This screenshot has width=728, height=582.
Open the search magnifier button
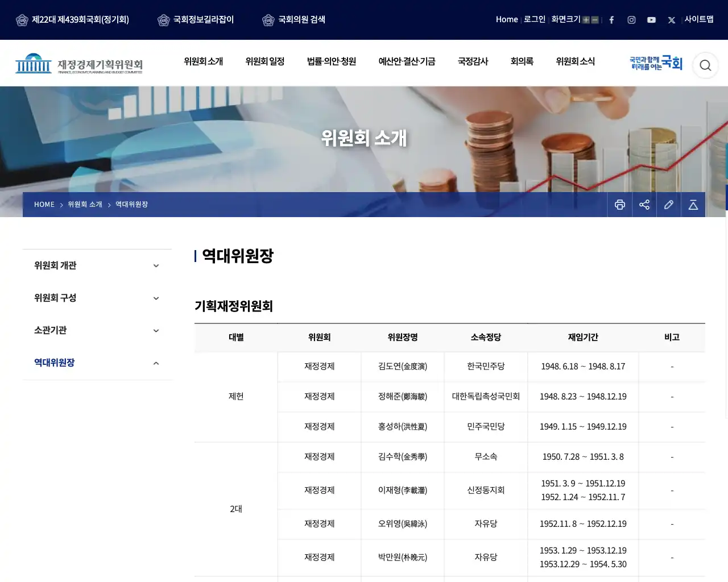[705, 65]
